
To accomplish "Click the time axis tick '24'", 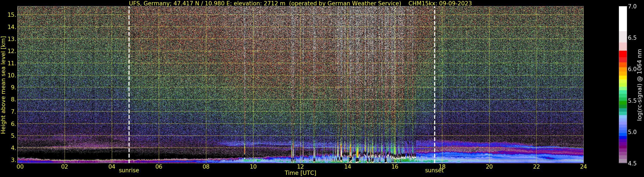I will (x=583, y=167).
